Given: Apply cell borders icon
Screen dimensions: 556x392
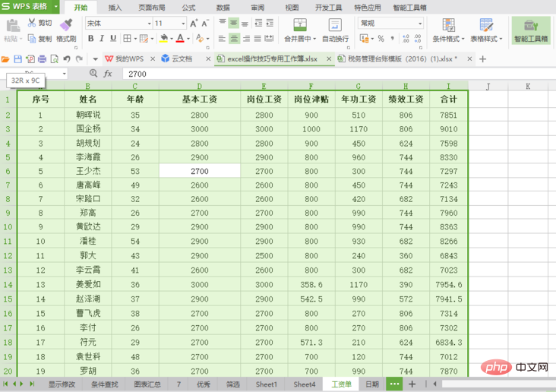Looking at the screenshot, I should click(127, 38).
